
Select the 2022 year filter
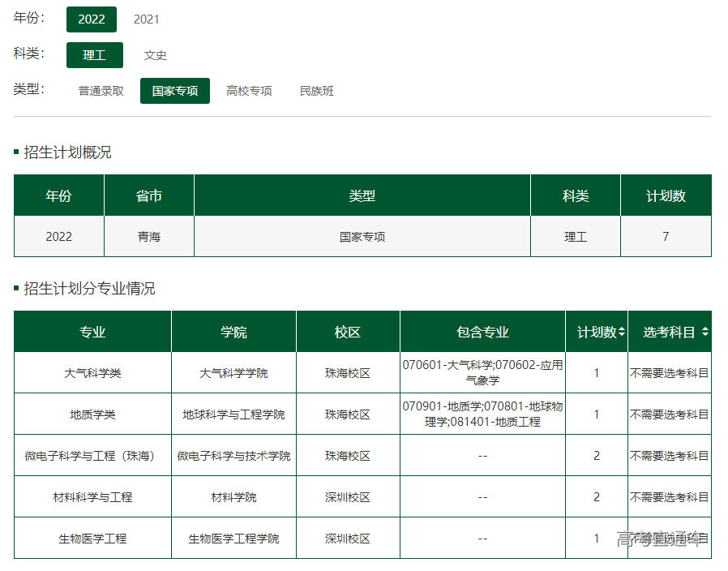pyautogui.click(x=92, y=19)
